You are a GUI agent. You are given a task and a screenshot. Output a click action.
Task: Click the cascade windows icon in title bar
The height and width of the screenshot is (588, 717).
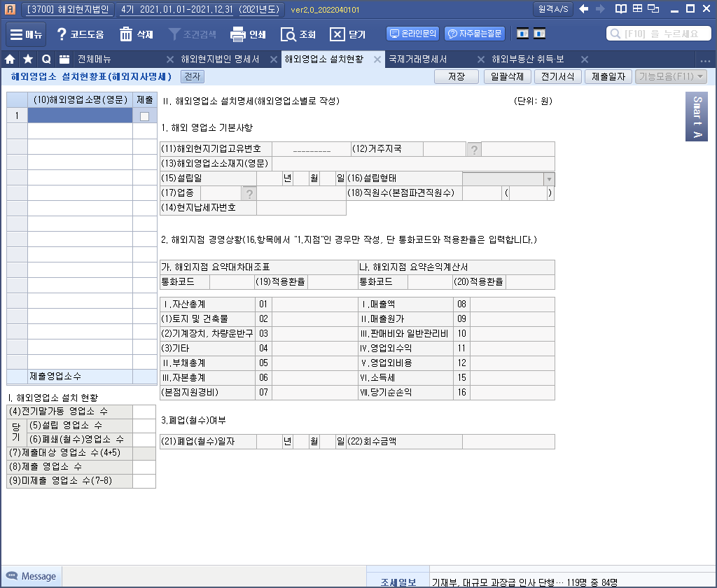(654, 8)
